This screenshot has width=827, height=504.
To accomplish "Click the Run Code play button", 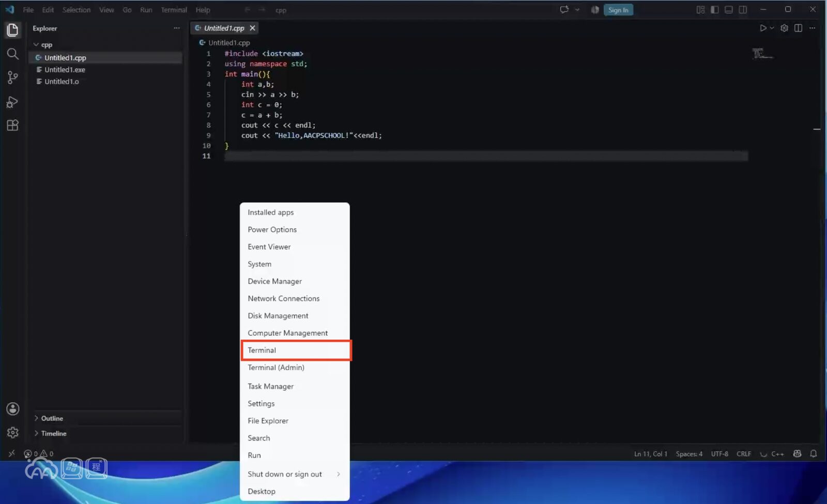I will pos(763,28).
